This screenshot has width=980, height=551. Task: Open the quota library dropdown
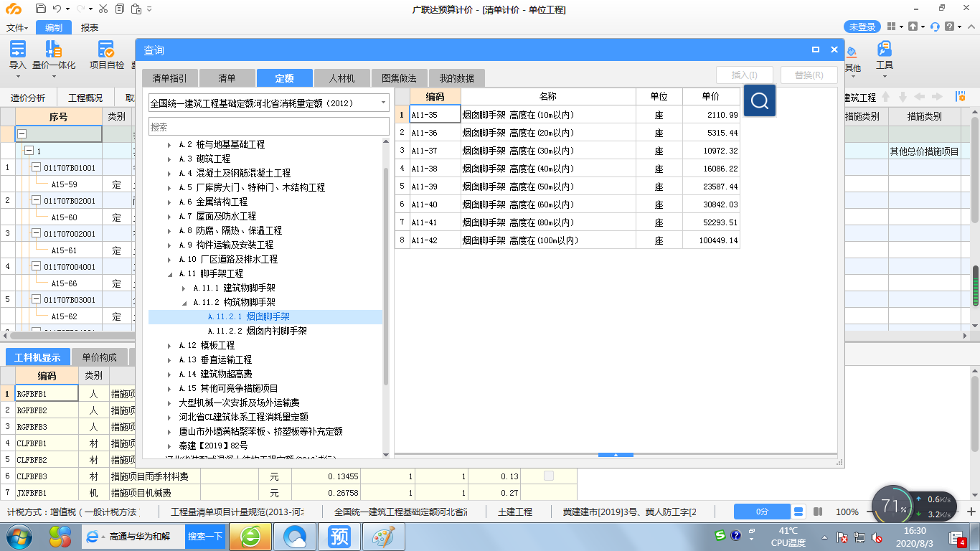tap(383, 103)
